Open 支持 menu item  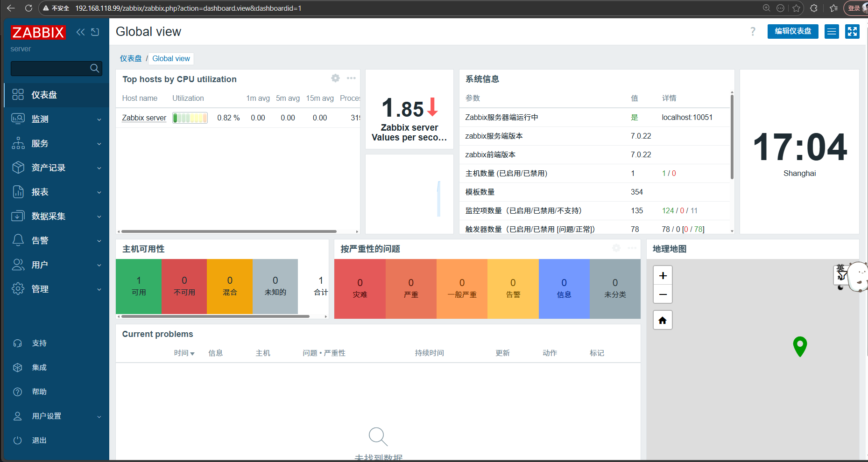[x=56, y=343]
